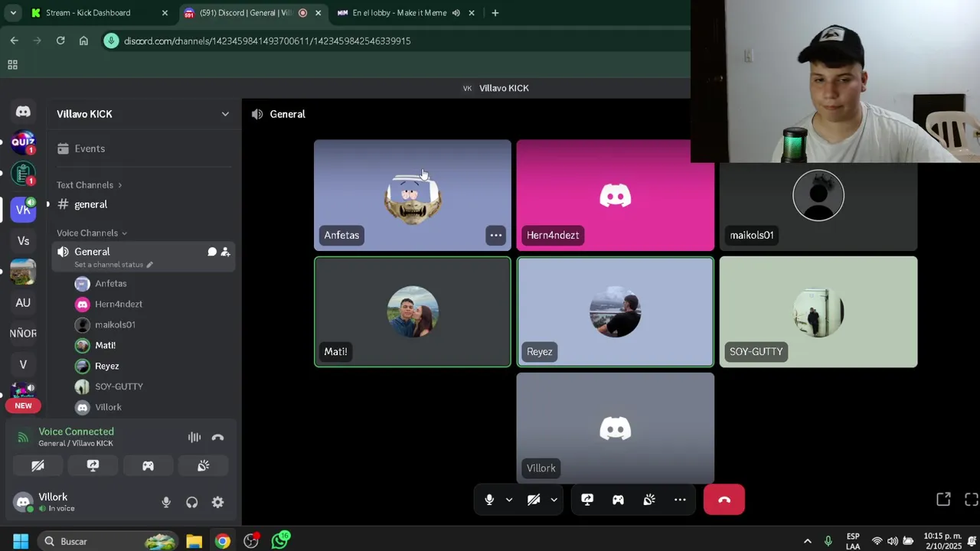Viewport: 980px width, 551px height.
Task: Close the Discord browser tab
Action: pyautogui.click(x=318, y=13)
